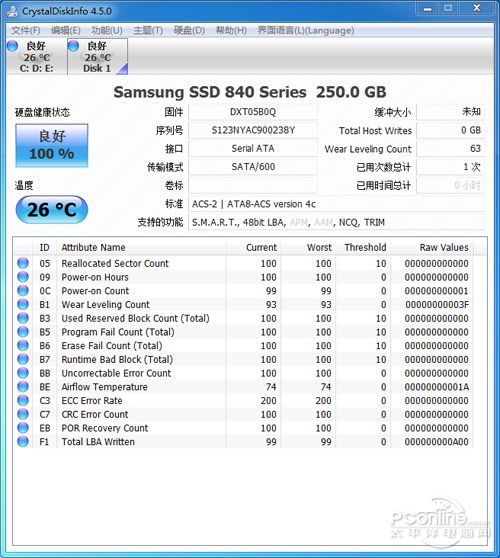
Task: Click the Current column header
Action: [x=253, y=247]
